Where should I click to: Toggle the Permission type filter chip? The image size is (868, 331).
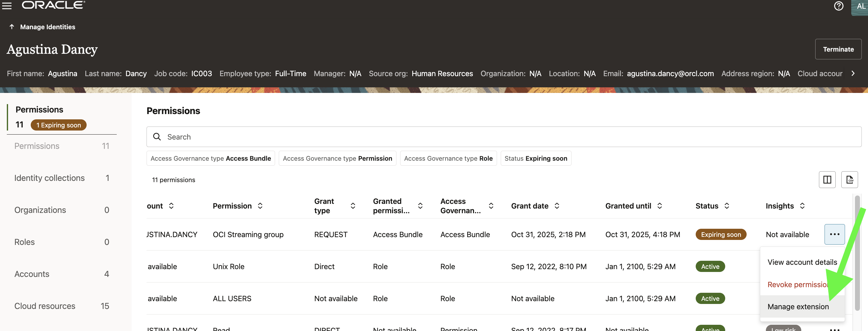[337, 158]
